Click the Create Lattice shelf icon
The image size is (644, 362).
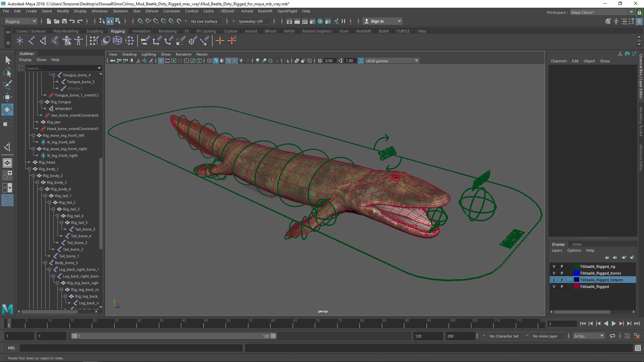click(117, 41)
